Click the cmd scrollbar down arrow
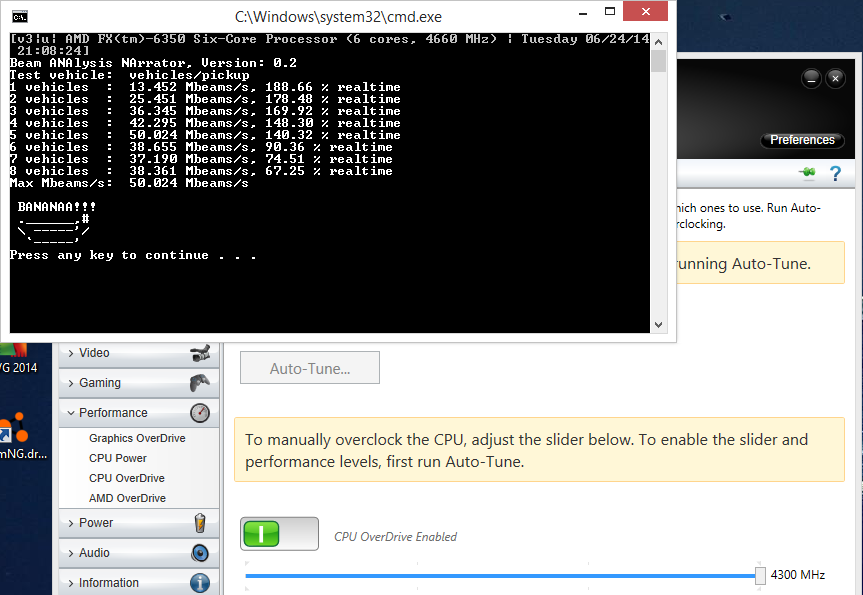This screenshot has width=863, height=595. [658, 325]
